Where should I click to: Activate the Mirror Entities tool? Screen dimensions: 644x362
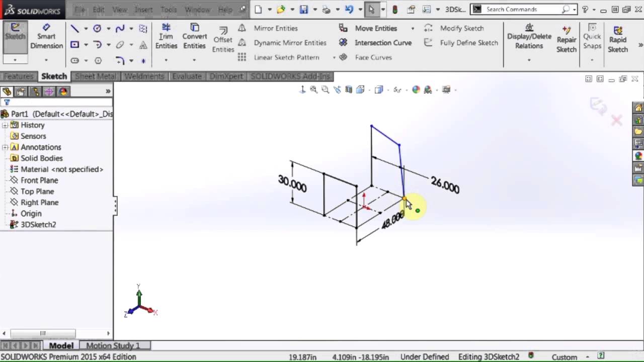point(276,28)
